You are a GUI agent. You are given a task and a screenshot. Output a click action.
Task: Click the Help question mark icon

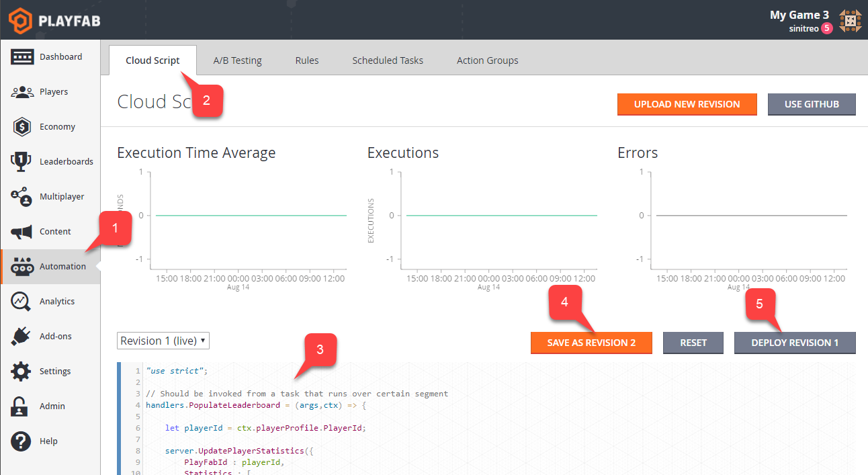pos(22,441)
